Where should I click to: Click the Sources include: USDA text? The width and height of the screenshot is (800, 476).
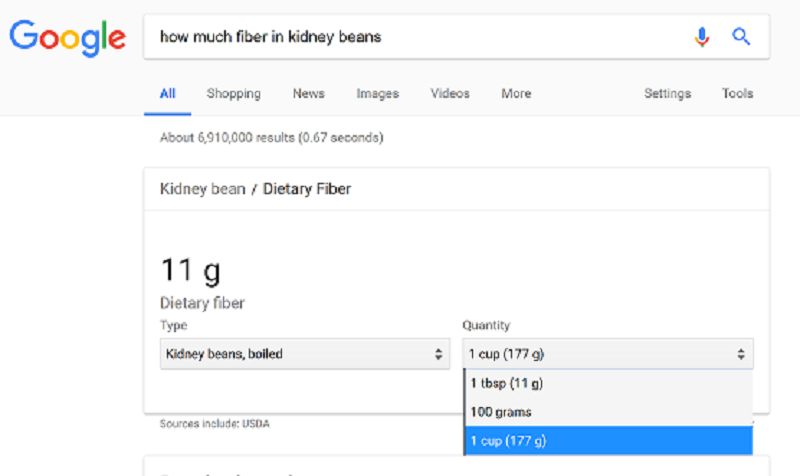[214, 423]
